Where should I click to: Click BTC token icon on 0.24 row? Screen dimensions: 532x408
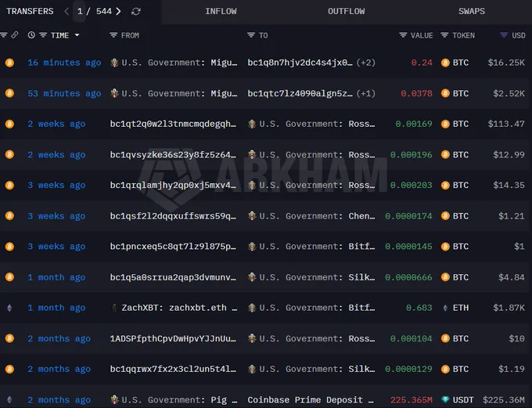click(x=445, y=63)
